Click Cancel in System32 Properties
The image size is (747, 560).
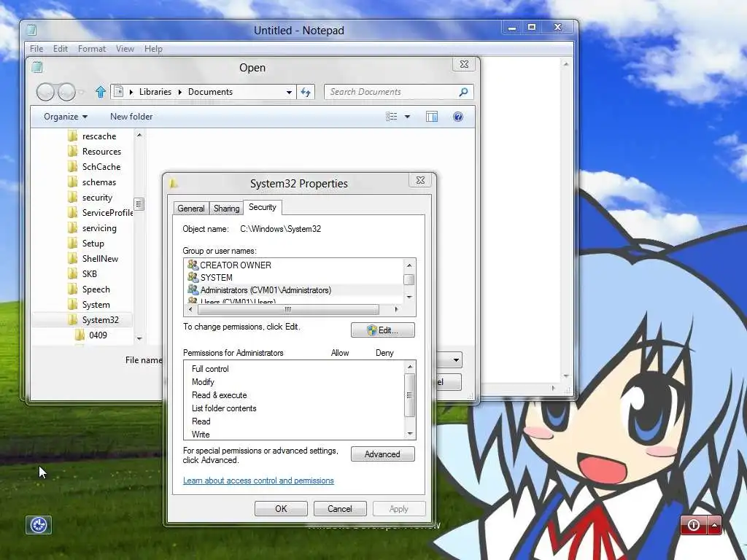340,508
